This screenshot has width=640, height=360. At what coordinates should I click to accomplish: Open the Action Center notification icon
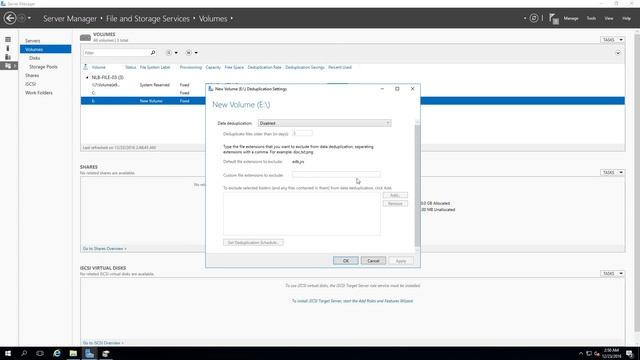coord(630,353)
